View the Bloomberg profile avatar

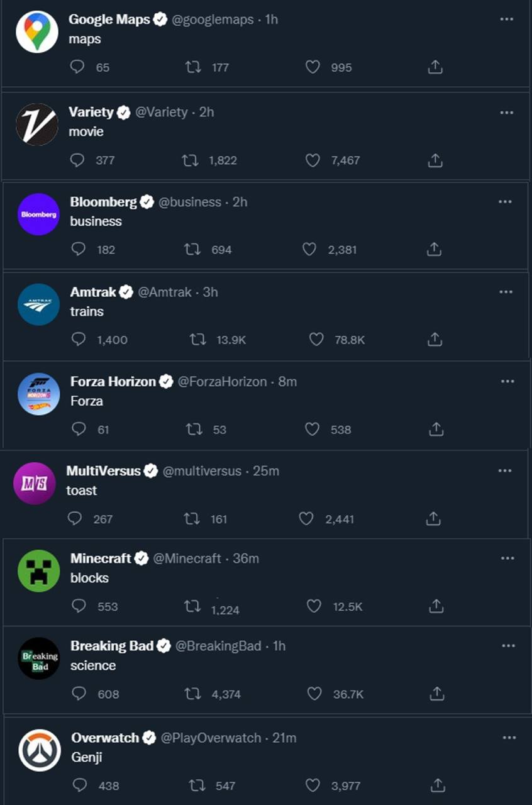pos(38,214)
